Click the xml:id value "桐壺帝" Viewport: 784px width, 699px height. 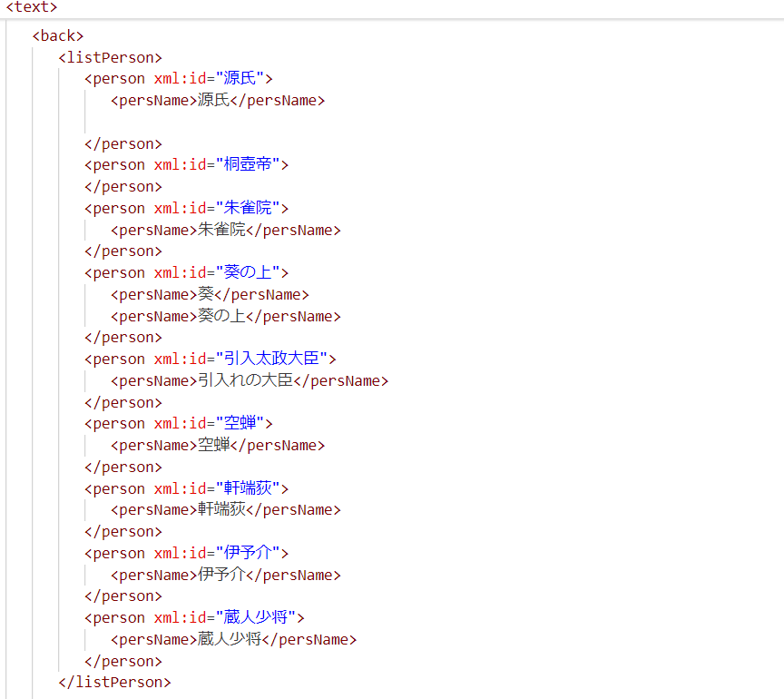click(x=248, y=164)
